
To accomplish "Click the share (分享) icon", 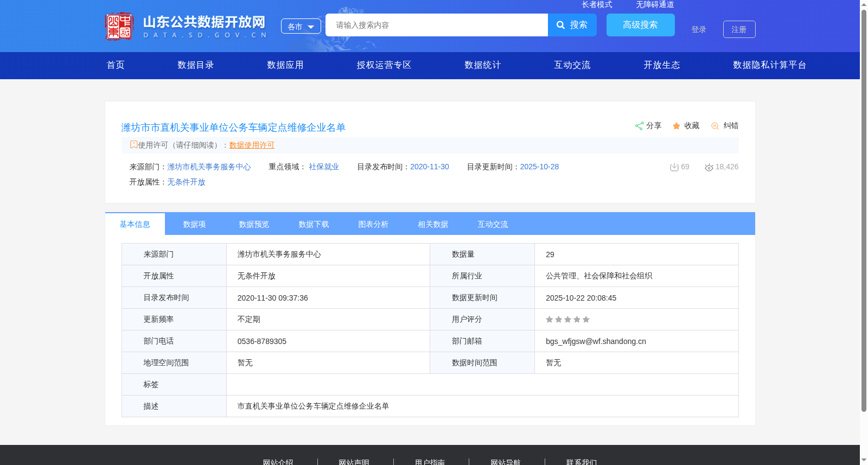I will [x=639, y=126].
